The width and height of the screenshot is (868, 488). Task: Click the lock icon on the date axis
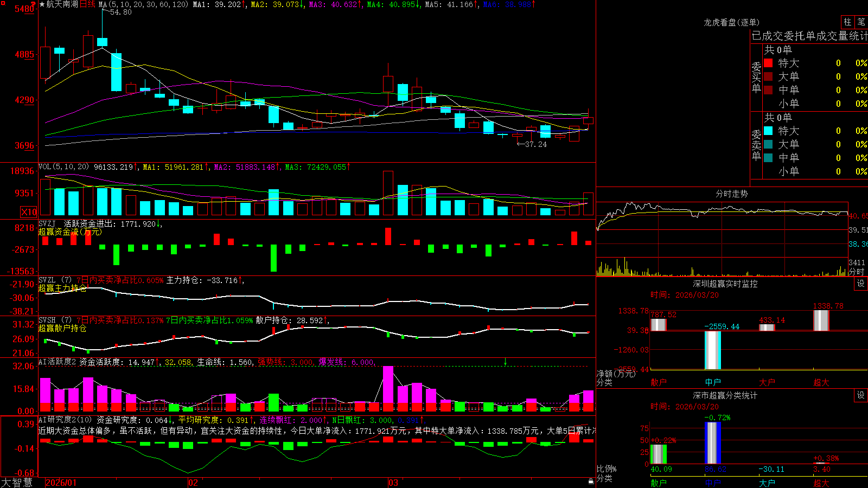(591, 481)
